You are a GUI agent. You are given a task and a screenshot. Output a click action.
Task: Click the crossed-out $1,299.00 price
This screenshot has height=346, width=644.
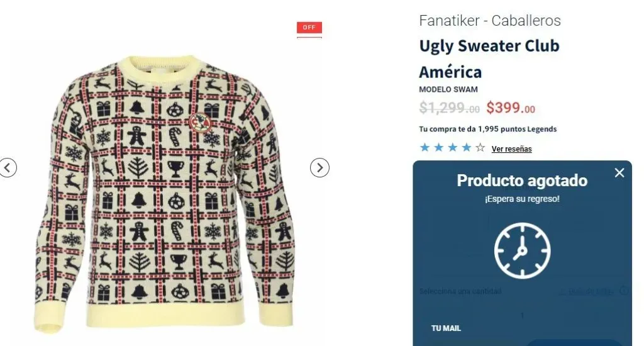(449, 108)
